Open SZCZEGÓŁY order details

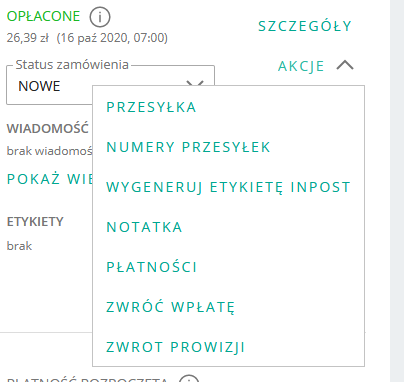point(305,26)
